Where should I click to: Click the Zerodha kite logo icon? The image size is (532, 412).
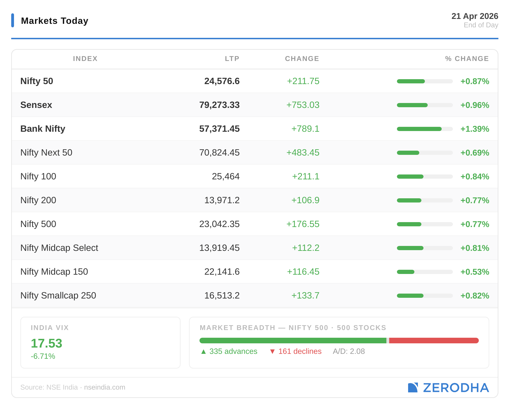(413, 388)
